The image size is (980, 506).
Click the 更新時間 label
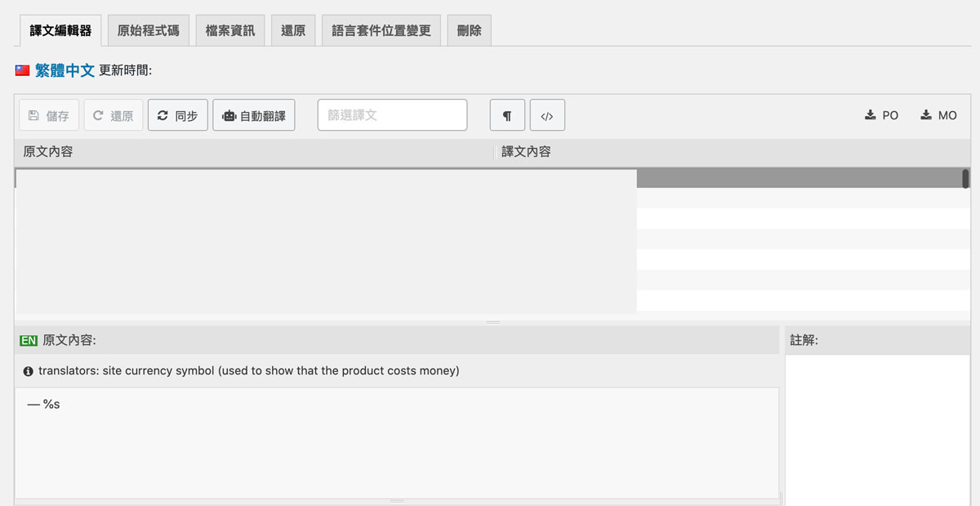(x=126, y=71)
